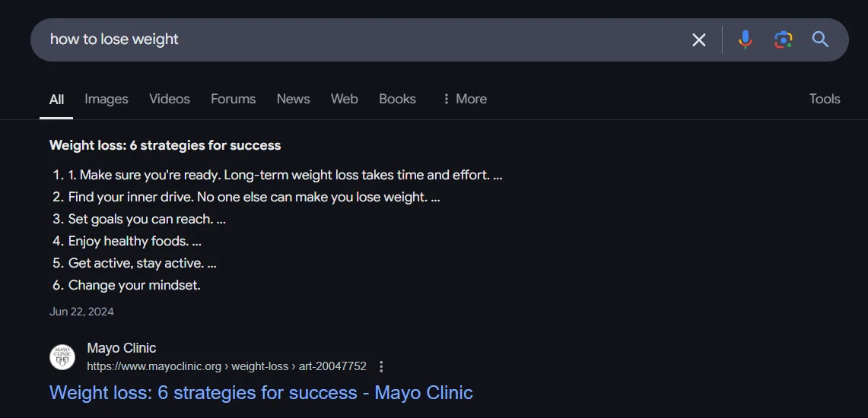Image resolution: width=868 pixels, height=418 pixels.
Task: Switch to the Videos tab
Action: click(x=170, y=99)
